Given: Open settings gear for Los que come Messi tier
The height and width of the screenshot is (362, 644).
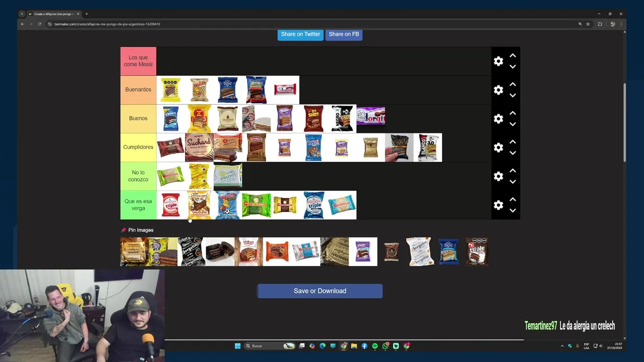Looking at the screenshot, I should click(498, 61).
